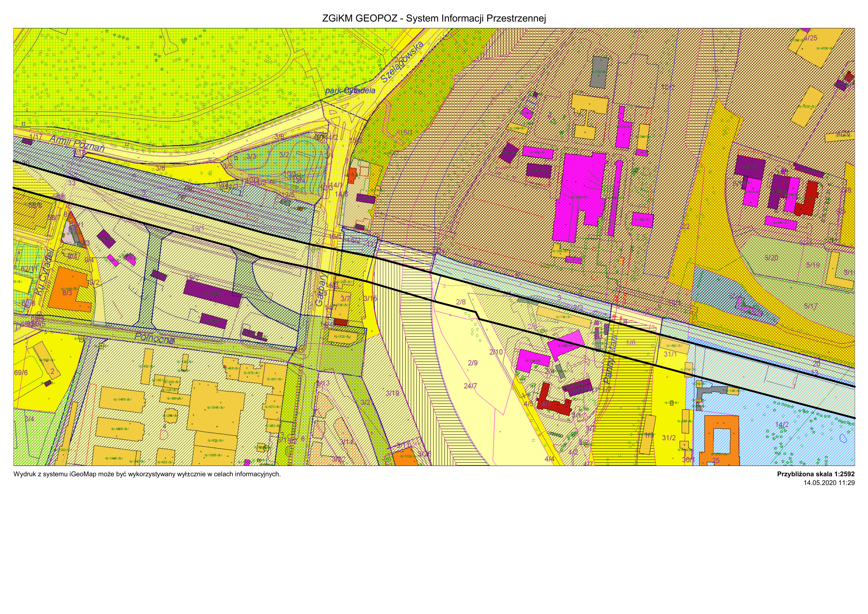The image size is (868, 614).
Task: Click the park Cytadela label
Action: pos(350,90)
